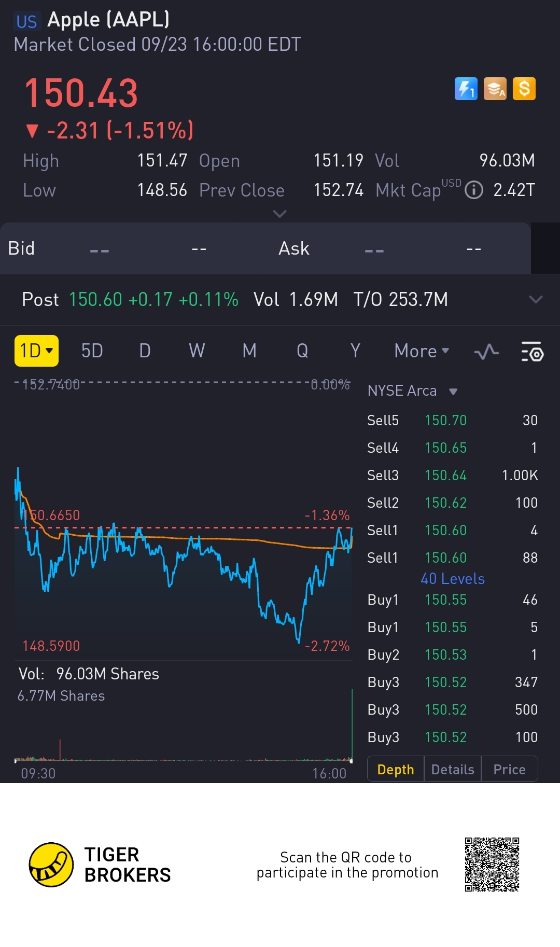Tap the Sell2 150.62 order row
560x947 pixels.
click(453, 503)
